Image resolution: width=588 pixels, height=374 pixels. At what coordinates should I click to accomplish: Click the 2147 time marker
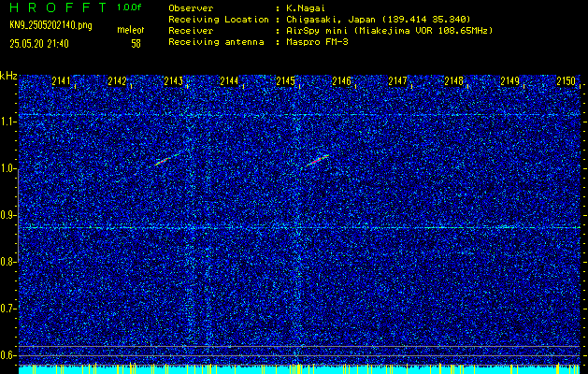click(x=397, y=81)
